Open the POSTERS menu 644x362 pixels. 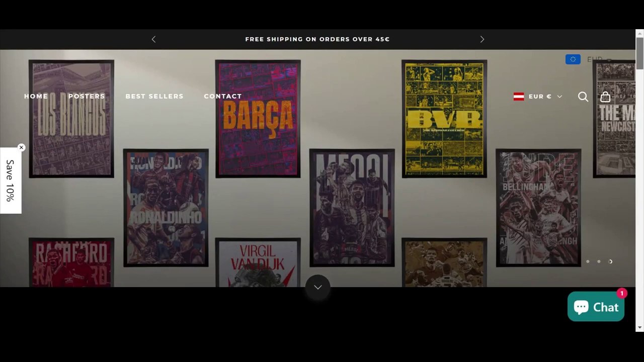pos(87,96)
